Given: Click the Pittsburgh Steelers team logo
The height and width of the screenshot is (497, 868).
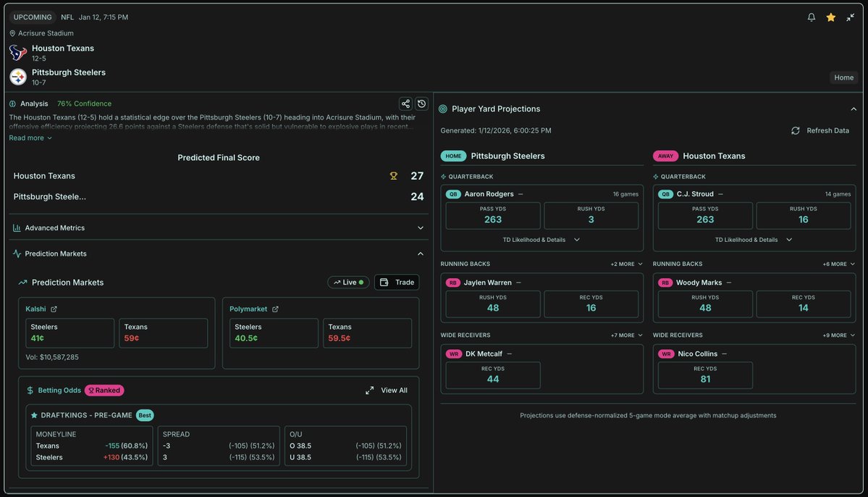Looking at the screenshot, I should pyautogui.click(x=17, y=77).
